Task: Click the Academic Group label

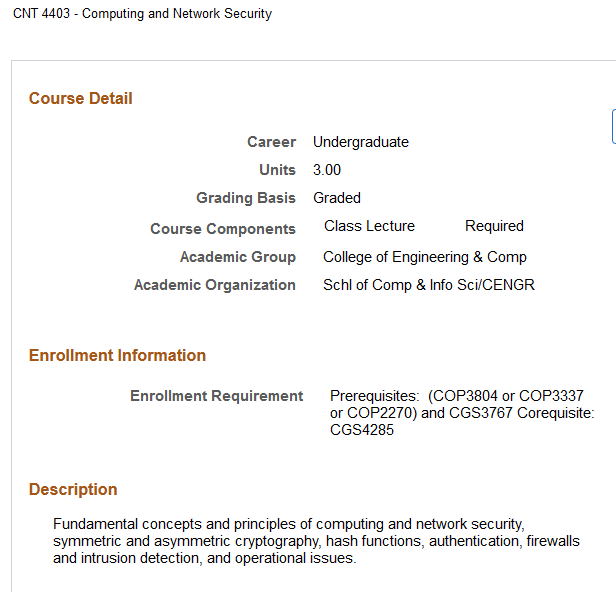Action: point(238,257)
